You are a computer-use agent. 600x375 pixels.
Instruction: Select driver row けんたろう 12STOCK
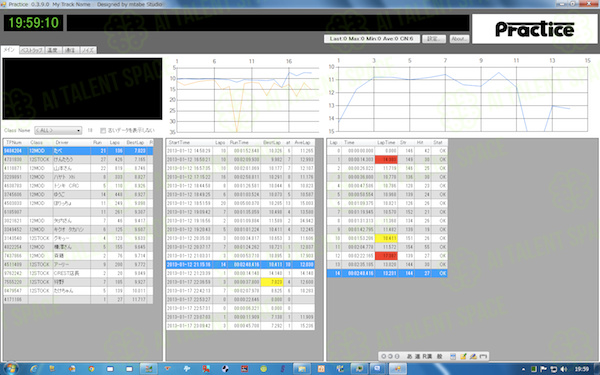tap(78, 160)
